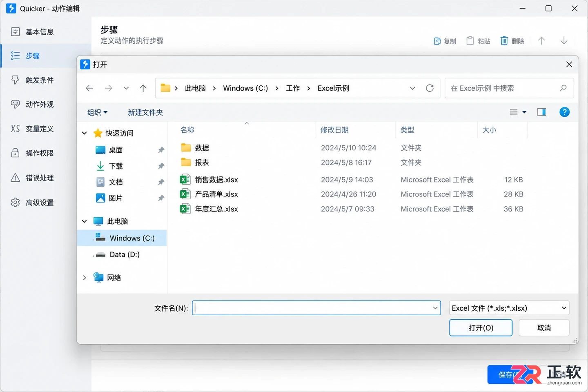Move step down with the down arrow
Viewport: 588px width, 392px height.
pos(564,40)
